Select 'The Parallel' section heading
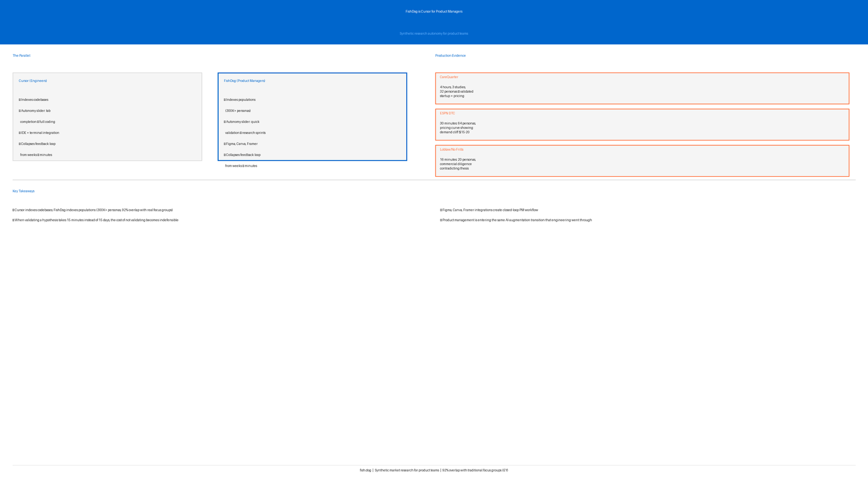Screen dimensions: 868x484 point(22,56)
